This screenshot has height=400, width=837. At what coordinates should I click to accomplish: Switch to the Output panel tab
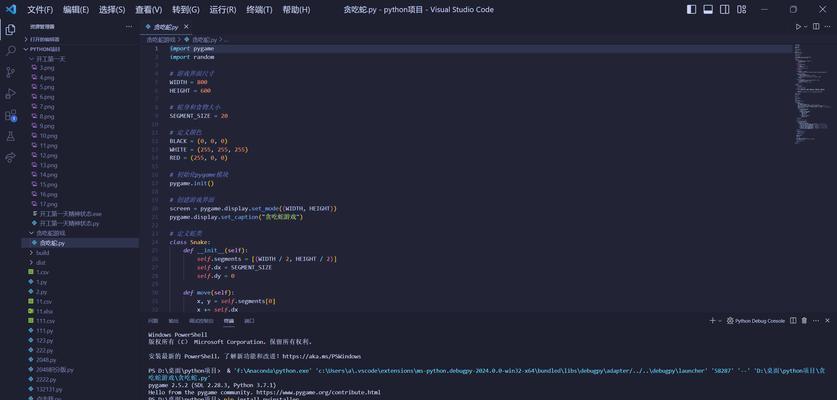pyautogui.click(x=173, y=321)
